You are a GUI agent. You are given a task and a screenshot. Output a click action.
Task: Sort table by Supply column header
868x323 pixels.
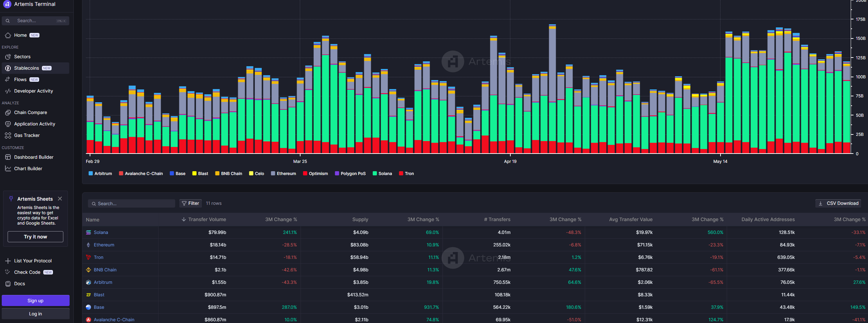coord(360,219)
